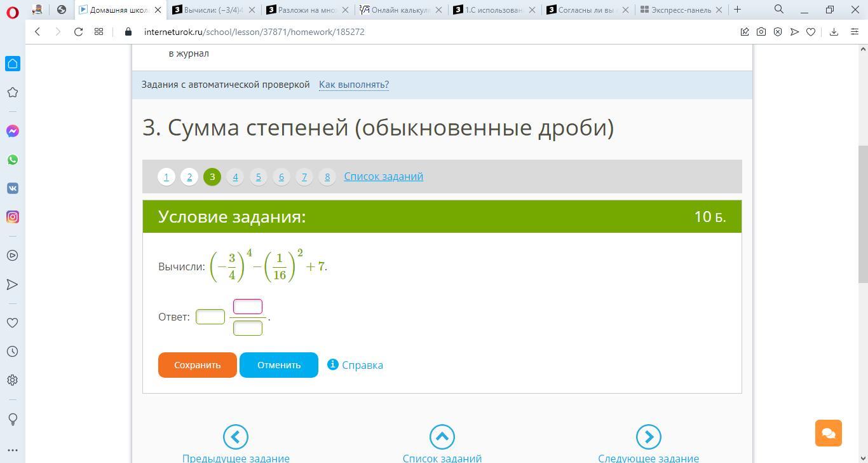Image resolution: width=868 pixels, height=463 pixels.
Task: Go to task number 5
Action: click(x=258, y=177)
